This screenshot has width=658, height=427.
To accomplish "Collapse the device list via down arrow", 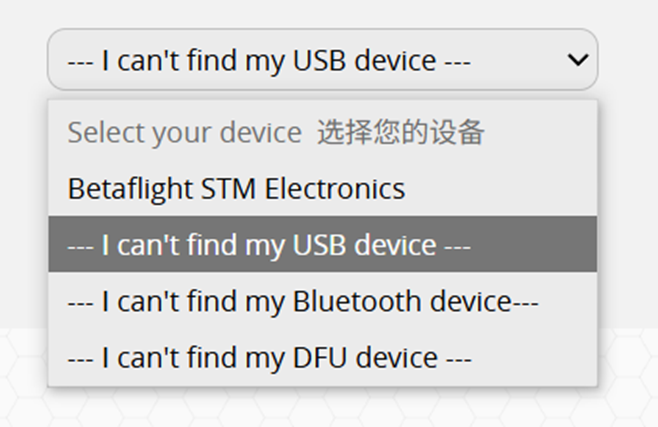I will (x=577, y=60).
